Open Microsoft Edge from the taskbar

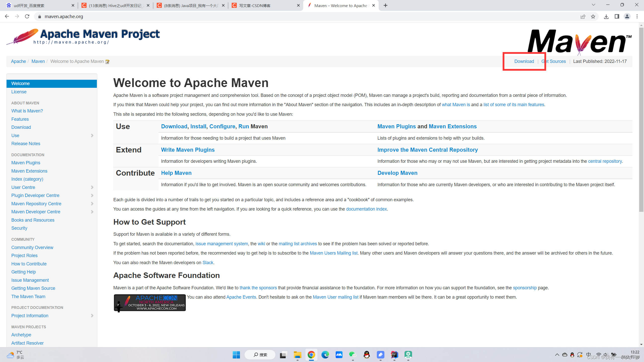pos(325,355)
